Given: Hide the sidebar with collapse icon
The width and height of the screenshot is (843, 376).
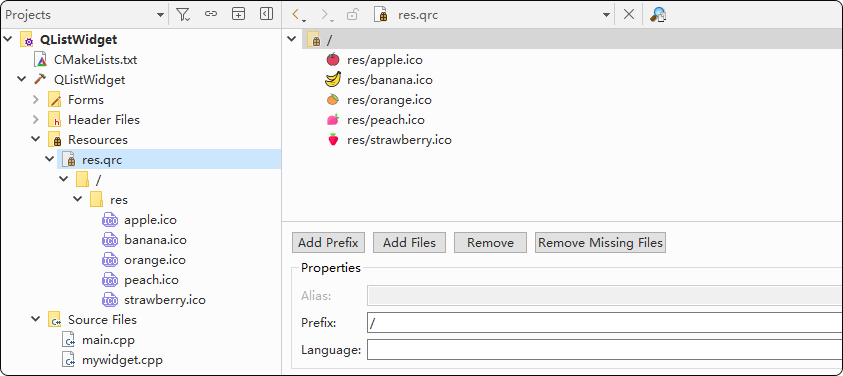Looking at the screenshot, I should [x=267, y=15].
